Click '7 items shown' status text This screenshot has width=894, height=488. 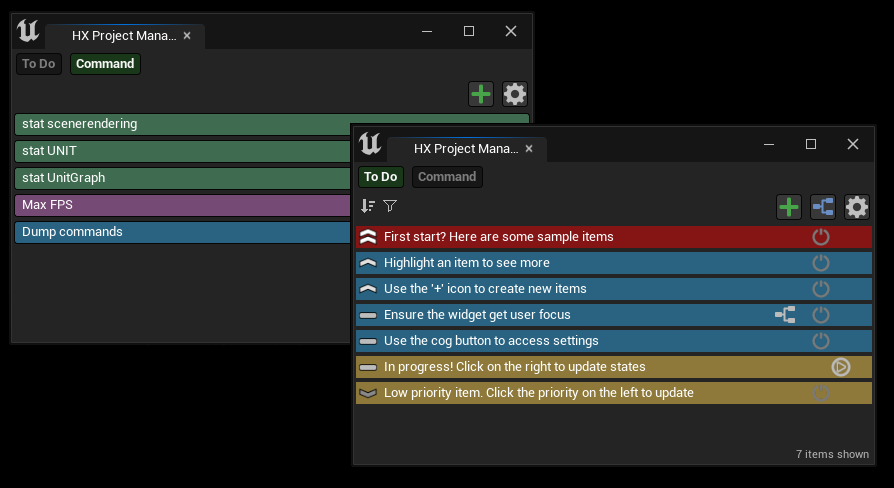click(x=832, y=454)
